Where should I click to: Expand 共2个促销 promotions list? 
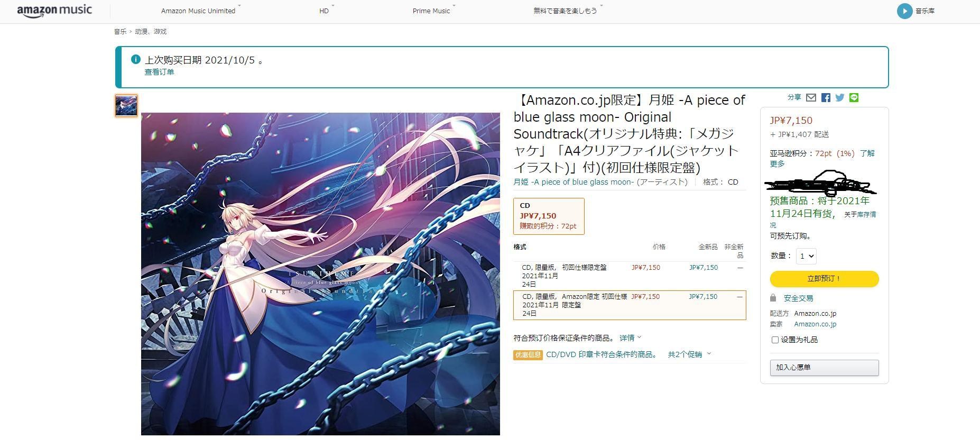689,354
